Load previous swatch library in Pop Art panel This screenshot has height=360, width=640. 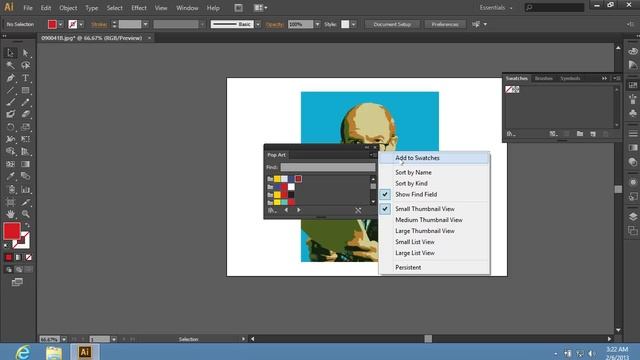coord(286,210)
